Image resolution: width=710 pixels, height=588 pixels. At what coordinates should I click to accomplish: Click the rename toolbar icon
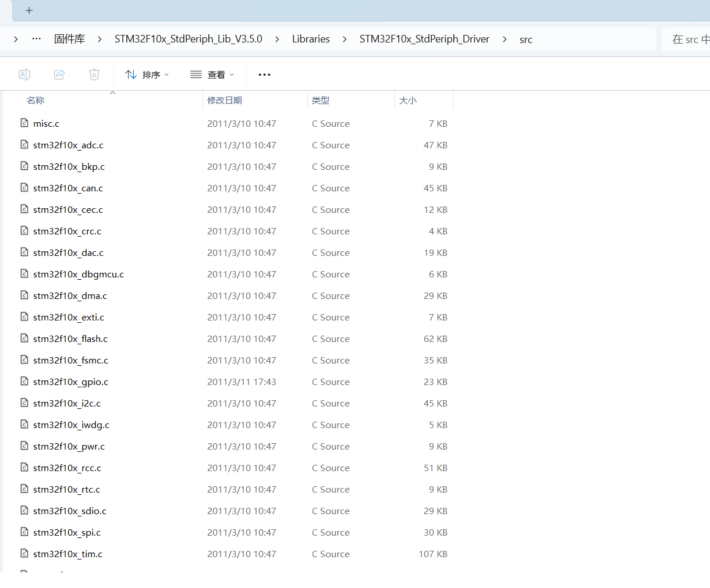[24, 74]
